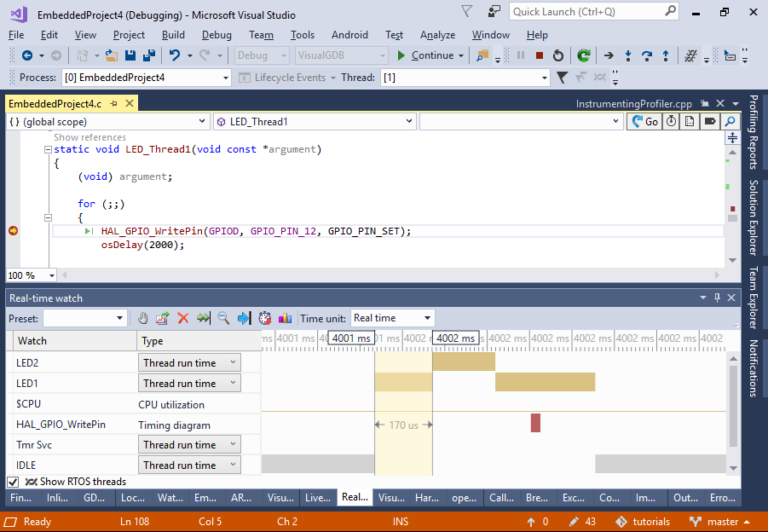Click the magnifier zoom icon in watch toolbar

tap(223, 318)
